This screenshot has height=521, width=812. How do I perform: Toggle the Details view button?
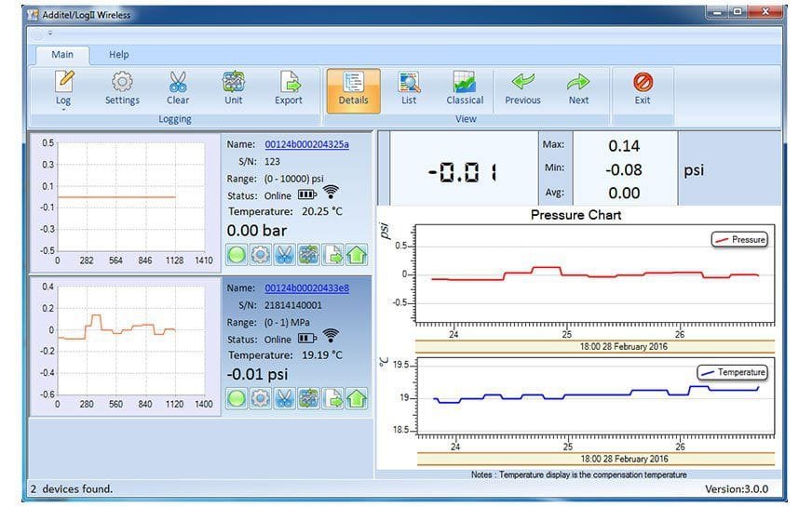353,87
